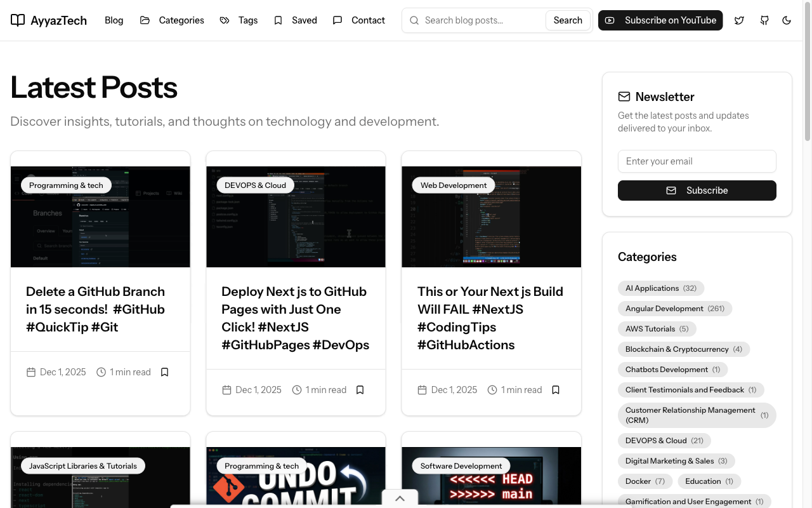The height and width of the screenshot is (508, 812).
Task: Open the Tags menu
Action: coord(247,20)
